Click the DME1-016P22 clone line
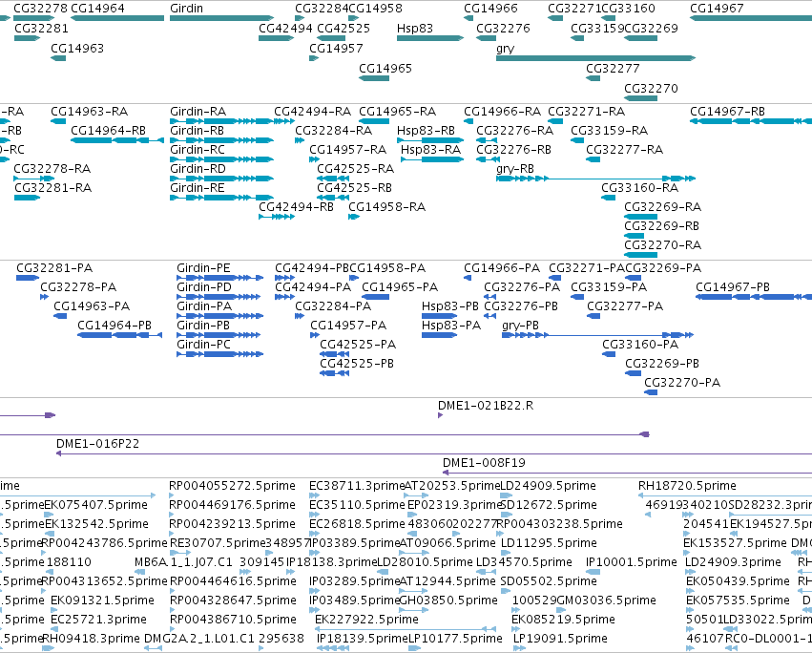The width and height of the screenshot is (812, 653). pyautogui.click(x=434, y=453)
